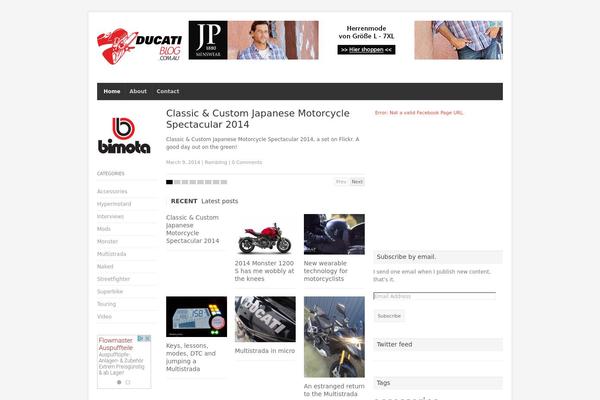600x400 pixels.
Task: Open the Multistrada category
Action: click(111, 254)
